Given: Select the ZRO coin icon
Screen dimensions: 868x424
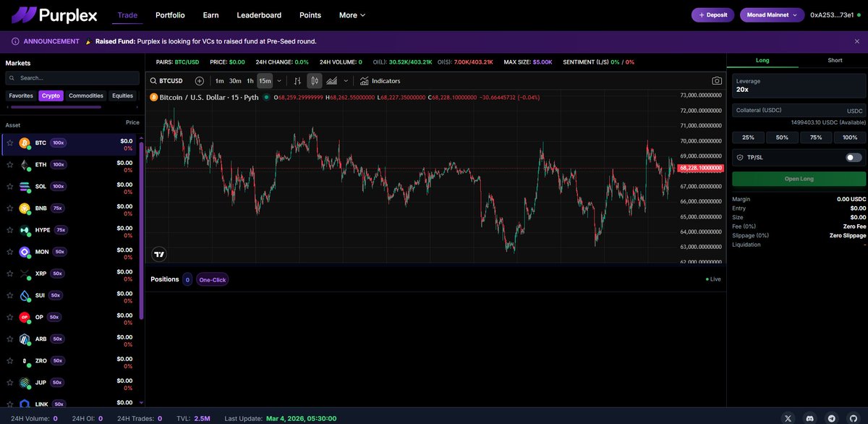Looking at the screenshot, I should (25, 360).
